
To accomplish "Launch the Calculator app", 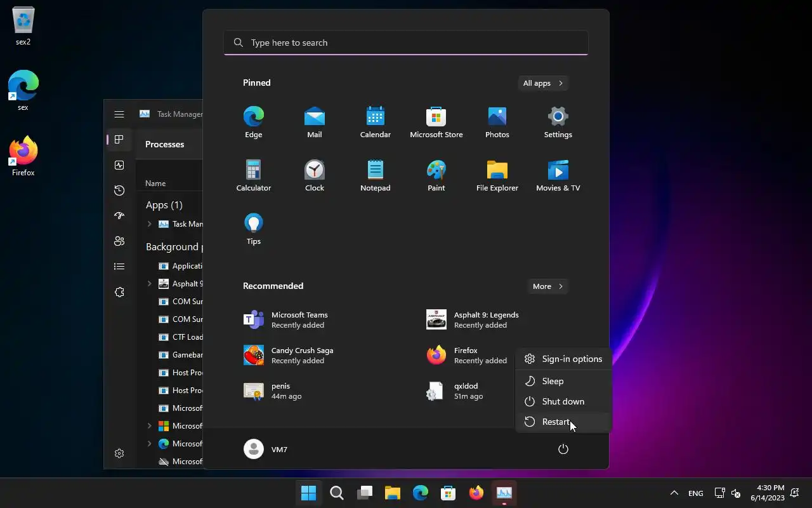I will pyautogui.click(x=253, y=176).
